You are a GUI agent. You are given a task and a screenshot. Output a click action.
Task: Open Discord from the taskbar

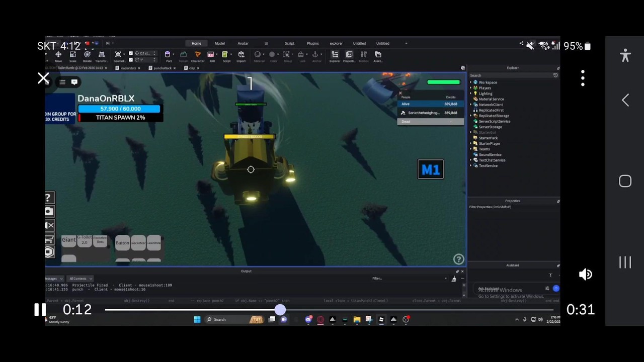coord(308,319)
